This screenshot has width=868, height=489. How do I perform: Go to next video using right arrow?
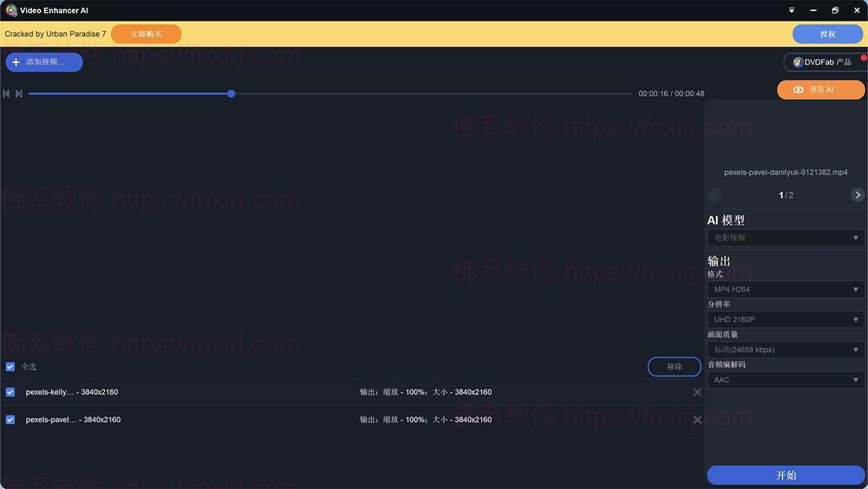pos(858,195)
